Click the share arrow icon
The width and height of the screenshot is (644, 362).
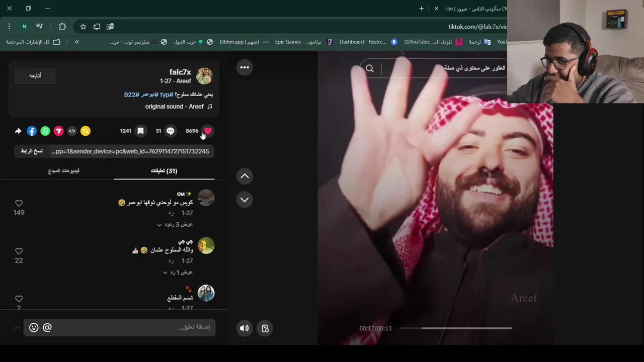18,131
